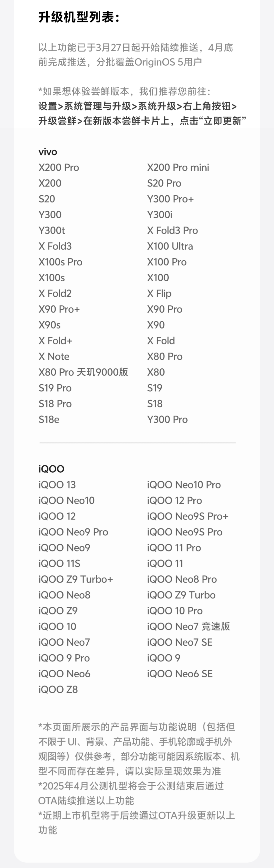Tap iQOO Neo10 Pro entry
Image resolution: width=274 pixels, height=868 pixels.
tap(184, 485)
